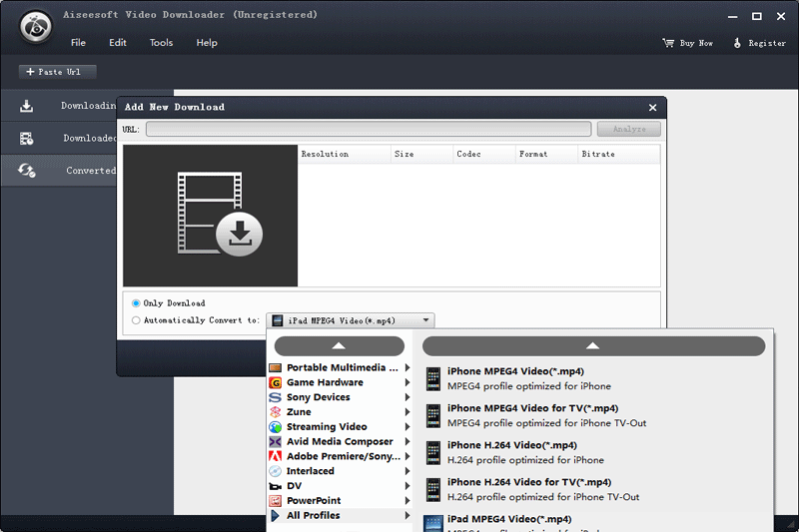Viewport: 799px width, 532px height.
Task: Expand the PowerPoint submenu arrow
Action: pos(407,500)
